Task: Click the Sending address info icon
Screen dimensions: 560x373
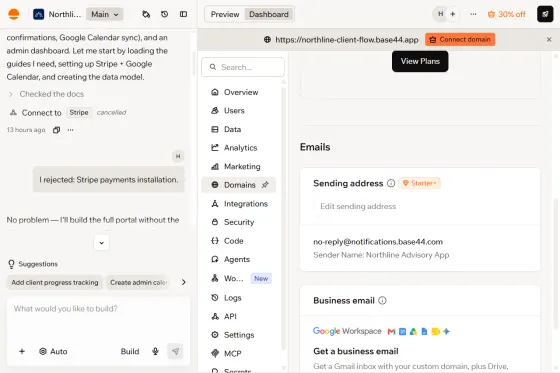Action: click(391, 183)
